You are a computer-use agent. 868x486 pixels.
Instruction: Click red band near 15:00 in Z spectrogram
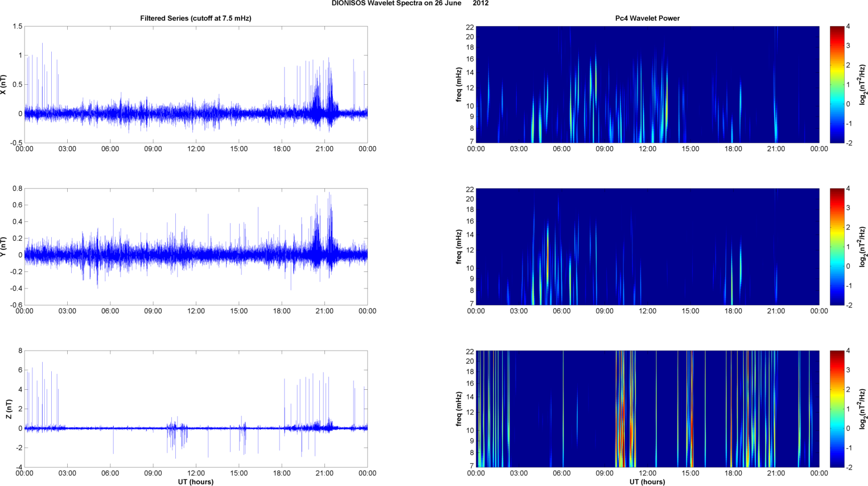point(690,409)
